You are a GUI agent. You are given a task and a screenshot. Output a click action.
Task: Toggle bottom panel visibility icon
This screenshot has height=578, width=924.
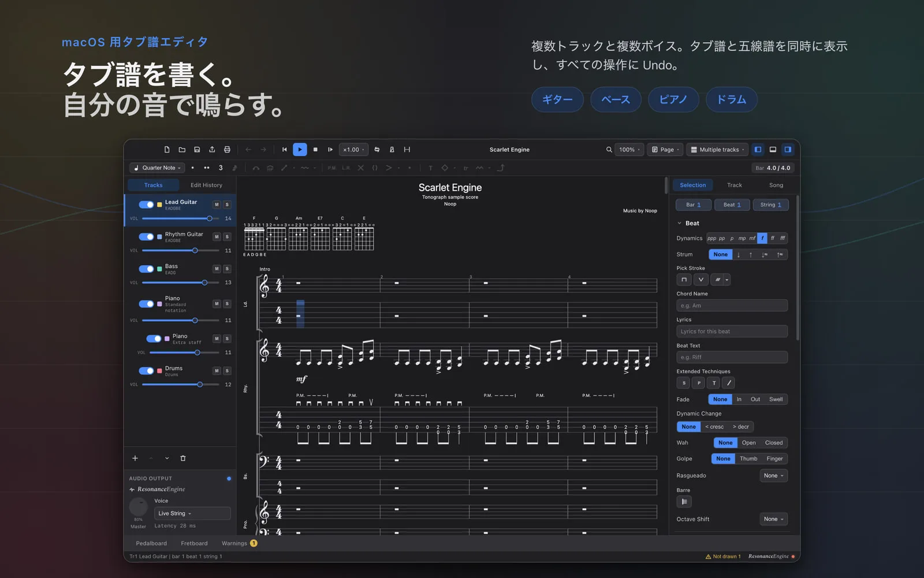[773, 150]
